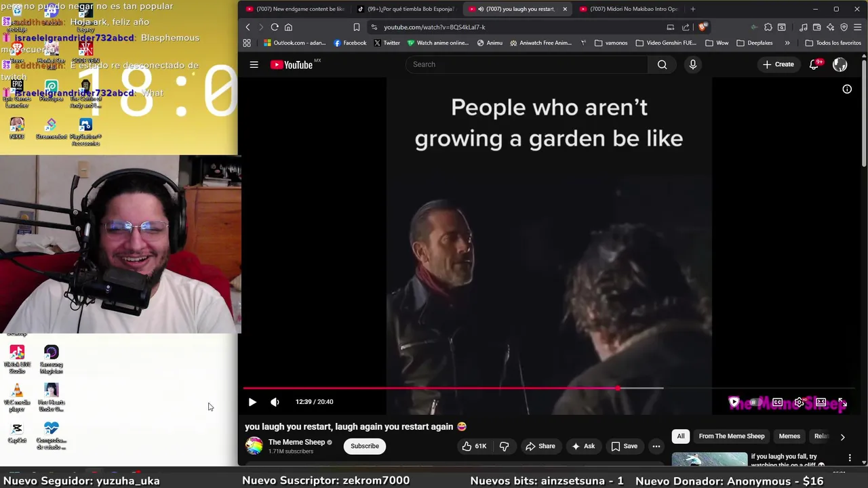Click the Ask button
The image size is (868, 488).
point(583,446)
